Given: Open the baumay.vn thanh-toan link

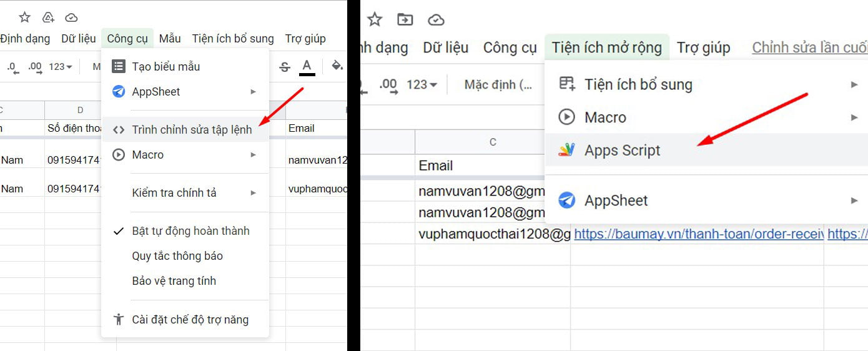Looking at the screenshot, I should point(698,234).
